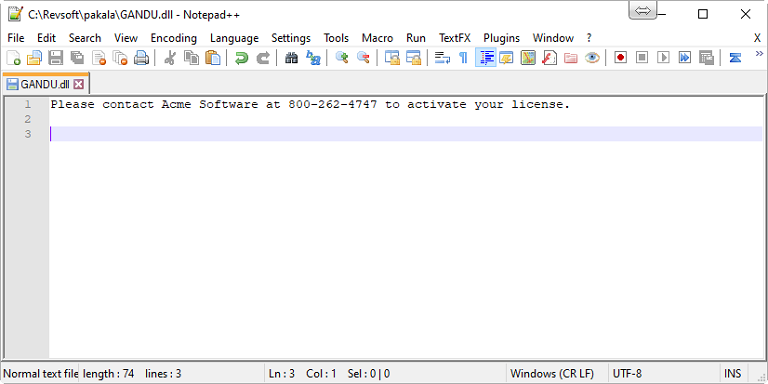Click the Save recorded macro icon
This screenshot has height=384, width=768.
(x=706, y=58)
